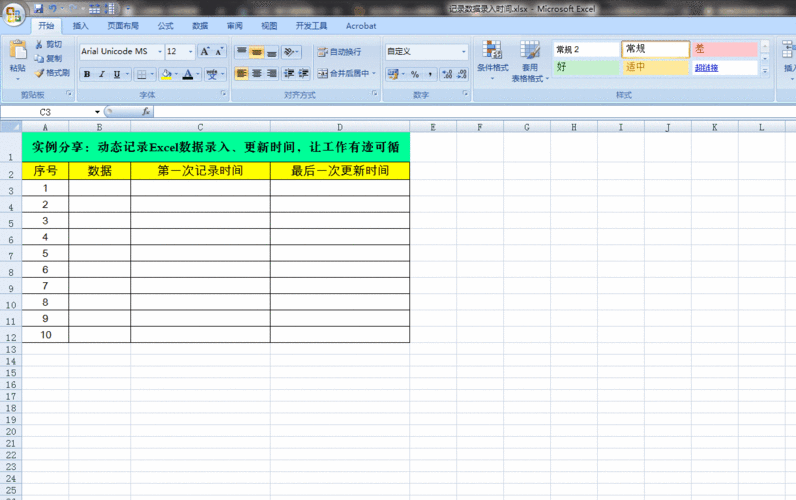Enable 自动换行 wrap text
This screenshot has height=500, width=796.
(340, 52)
